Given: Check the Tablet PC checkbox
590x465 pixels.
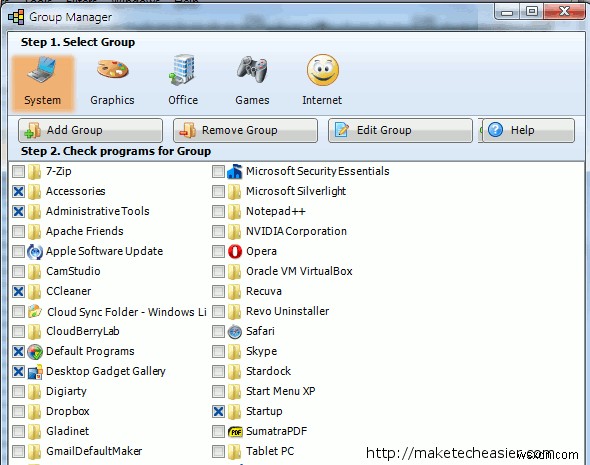Looking at the screenshot, I should [x=218, y=451].
